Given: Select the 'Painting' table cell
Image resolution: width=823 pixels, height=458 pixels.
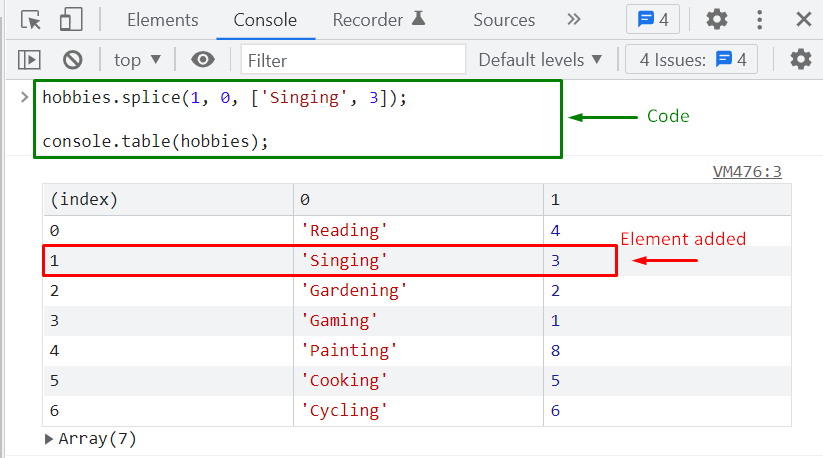Looking at the screenshot, I should (x=418, y=350).
